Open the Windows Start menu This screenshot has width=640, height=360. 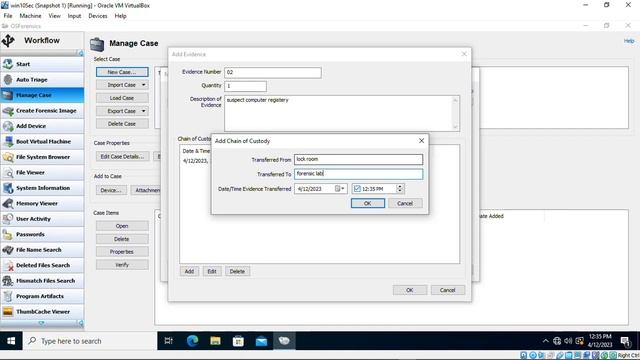11,341
